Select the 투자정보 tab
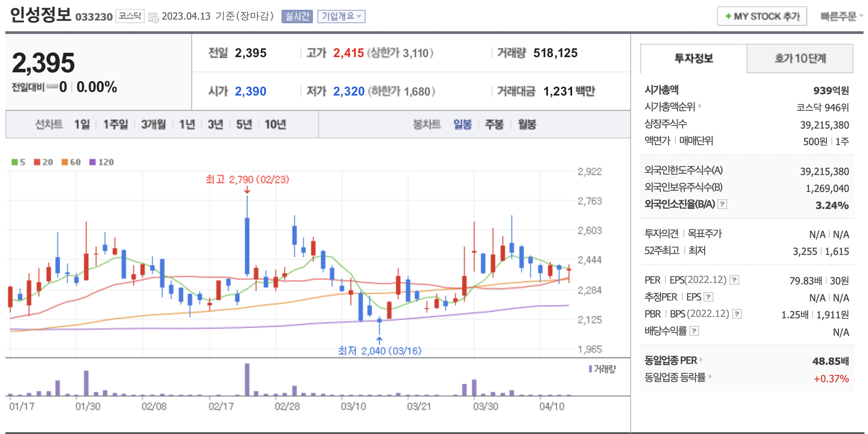 coord(693,58)
